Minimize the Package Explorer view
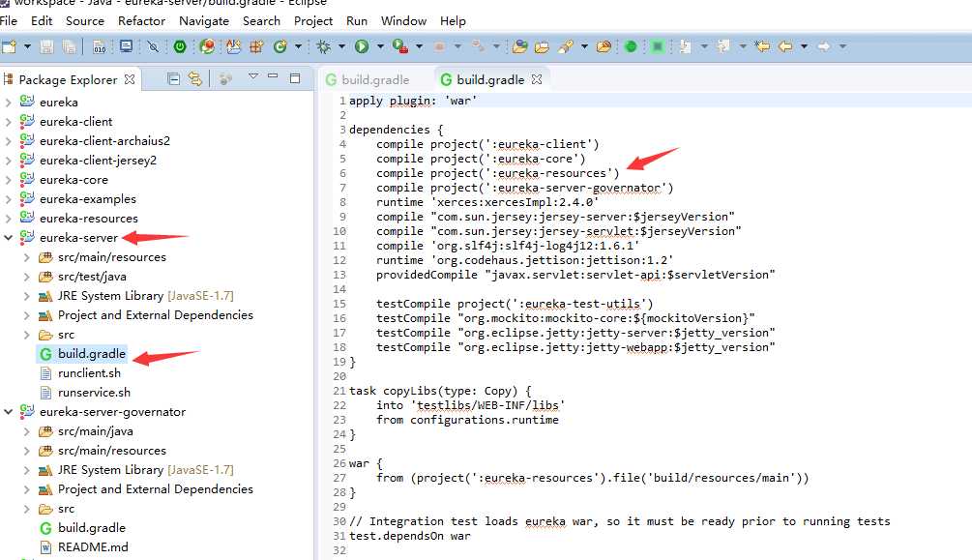Viewport: 972px width, 560px height. pos(273,76)
